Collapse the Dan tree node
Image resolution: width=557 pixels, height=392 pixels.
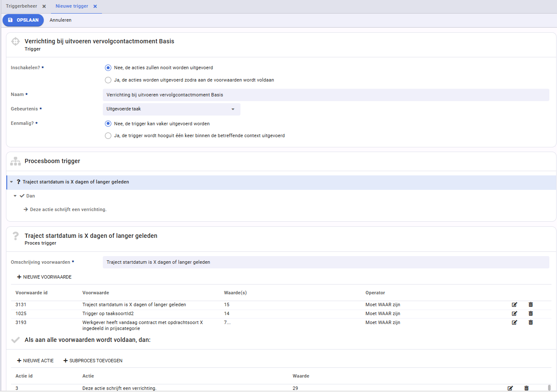tap(15, 196)
